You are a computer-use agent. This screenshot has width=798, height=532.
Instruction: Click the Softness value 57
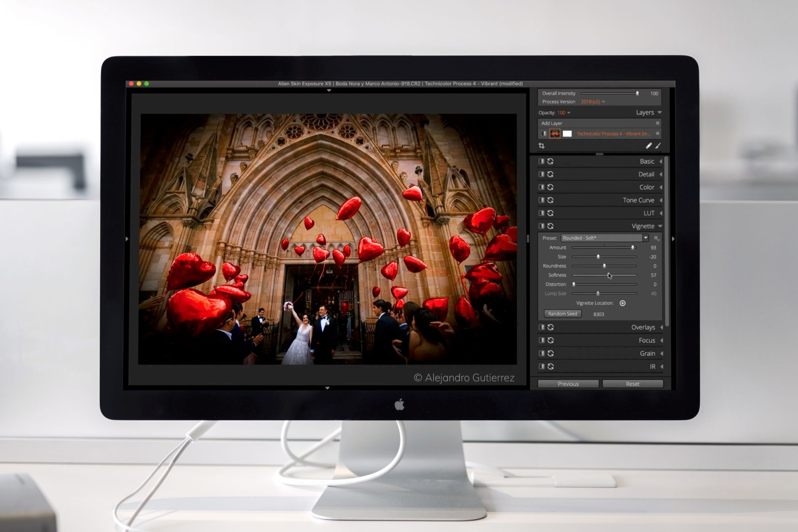[x=653, y=275]
